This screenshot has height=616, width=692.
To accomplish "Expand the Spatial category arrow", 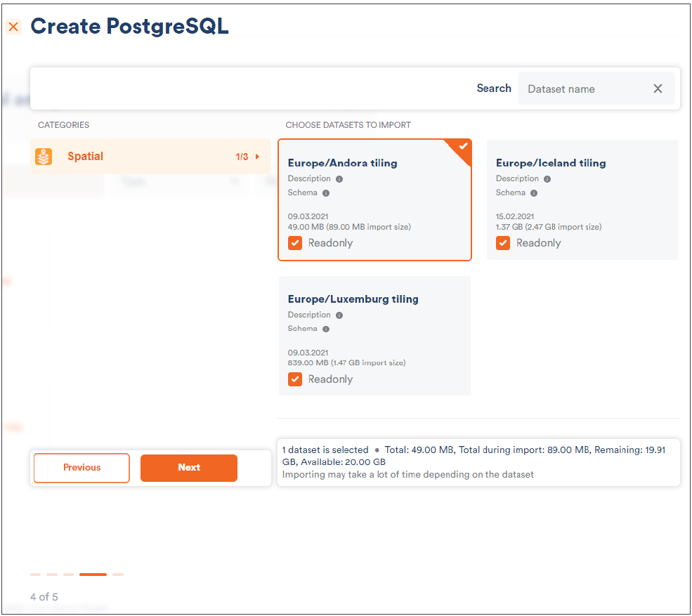I will (x=258, y=157).
